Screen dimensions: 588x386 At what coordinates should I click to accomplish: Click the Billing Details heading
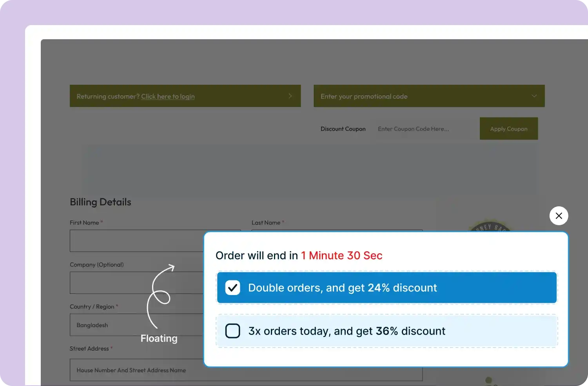pos(100,202)
